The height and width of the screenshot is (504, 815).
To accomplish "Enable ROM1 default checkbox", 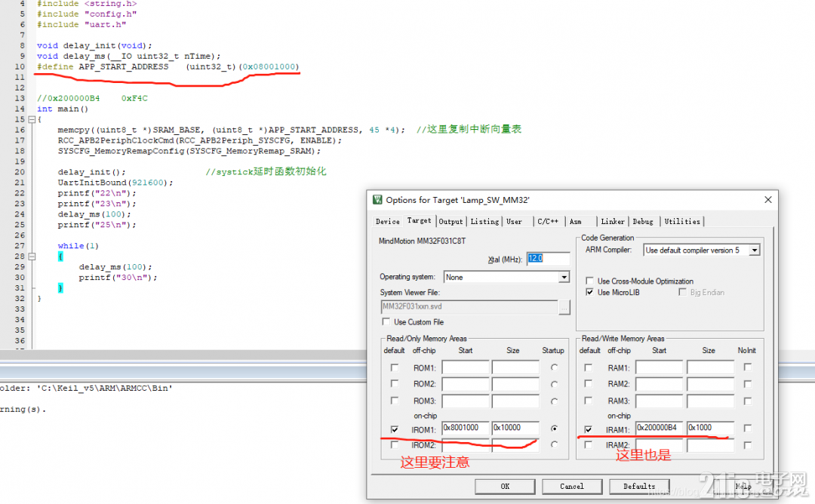I will coord(395,368).
